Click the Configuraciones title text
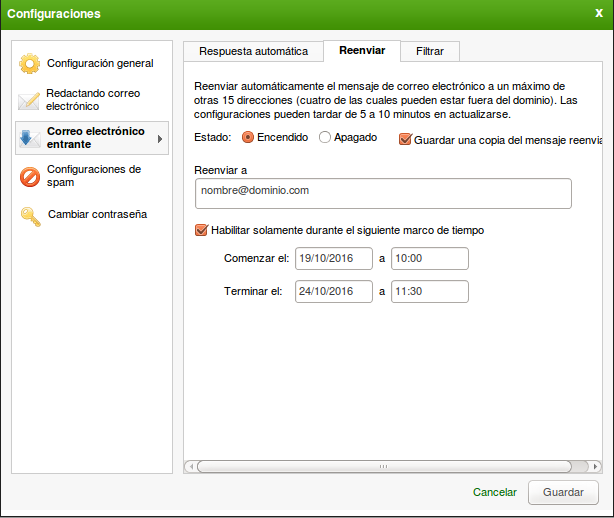This screenshot has height=518, width=614. 54,14
